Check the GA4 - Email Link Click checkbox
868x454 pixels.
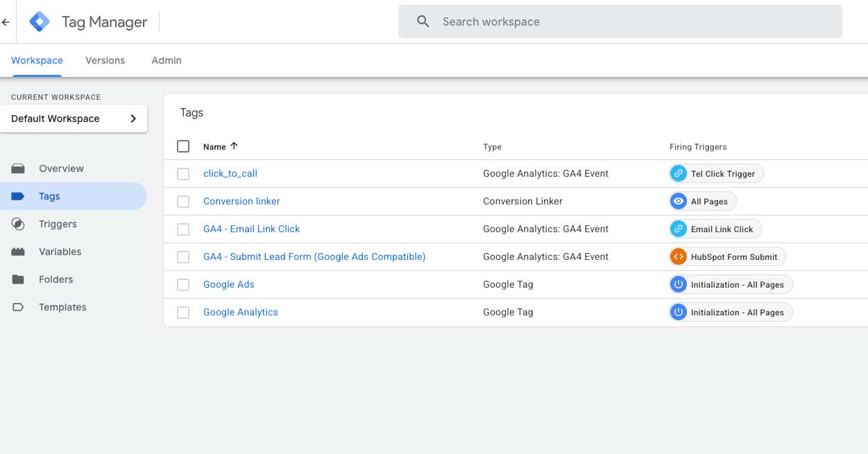coord(183,229)
